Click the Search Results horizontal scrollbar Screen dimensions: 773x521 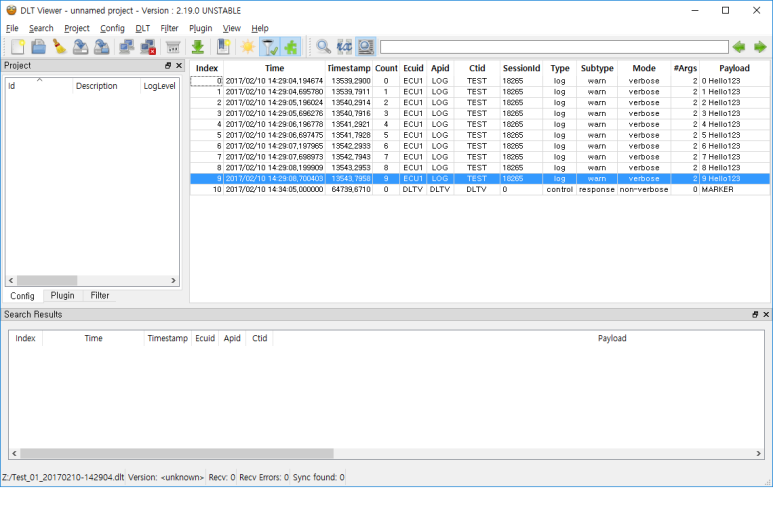click(171, 453)
